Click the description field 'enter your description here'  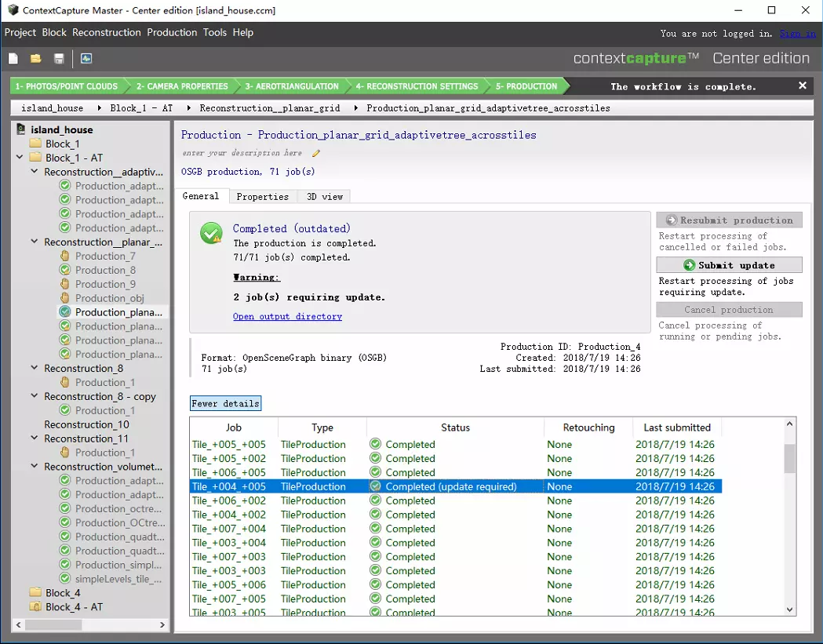tap(242, 153)
